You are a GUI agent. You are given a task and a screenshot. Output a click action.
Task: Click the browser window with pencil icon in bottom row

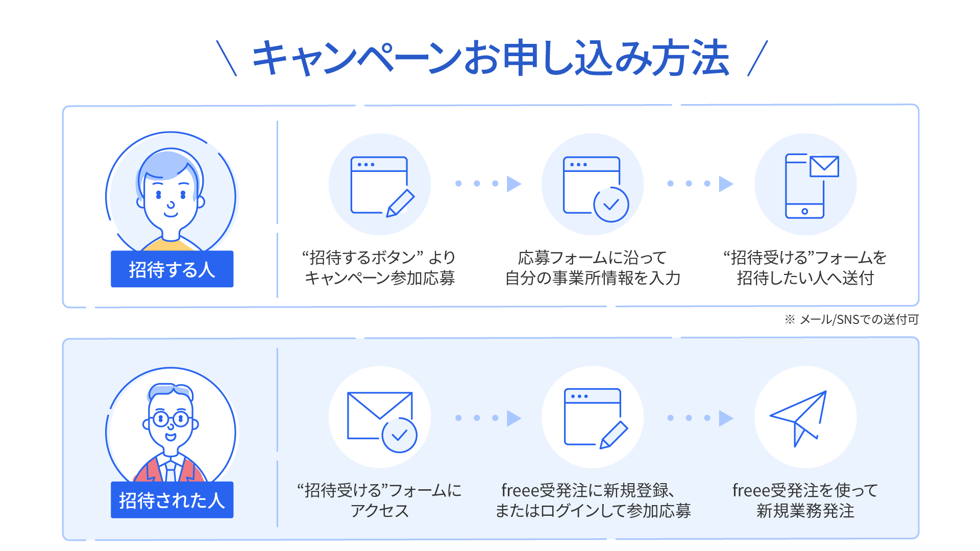point(596,418)
